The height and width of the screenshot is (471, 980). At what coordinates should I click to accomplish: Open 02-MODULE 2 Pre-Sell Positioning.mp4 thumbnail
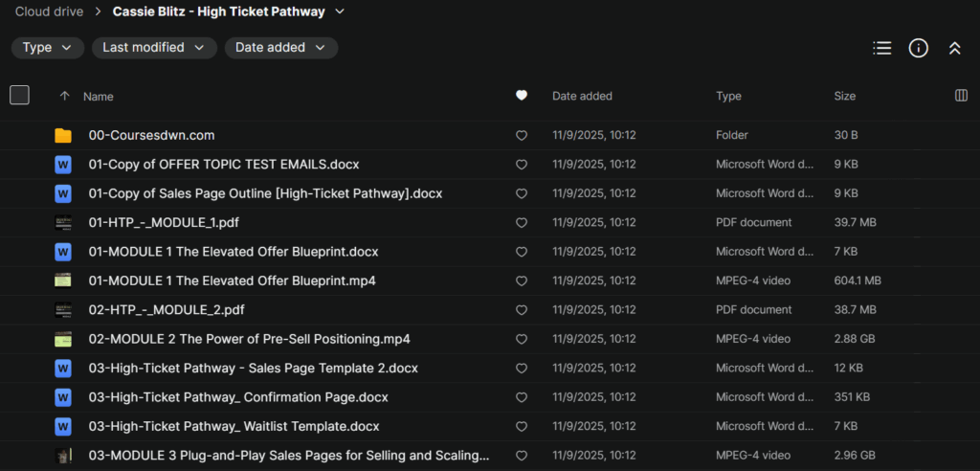(63, 339)
